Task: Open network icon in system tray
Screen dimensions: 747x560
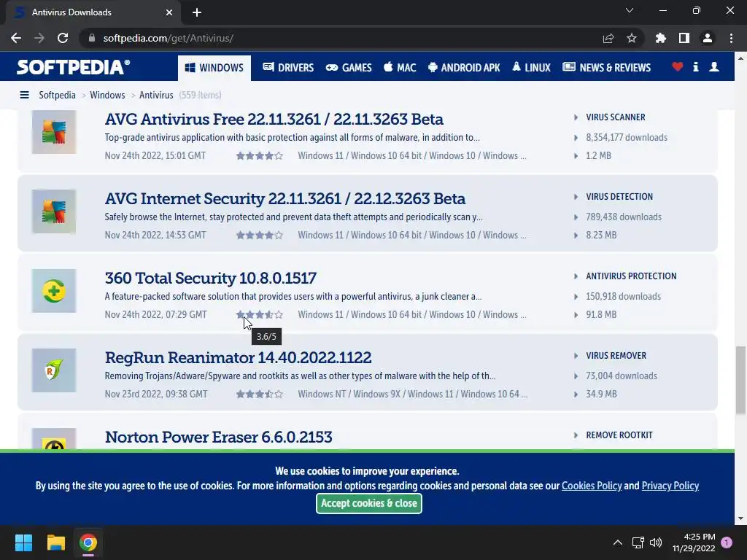Action: tap(638, 542)
